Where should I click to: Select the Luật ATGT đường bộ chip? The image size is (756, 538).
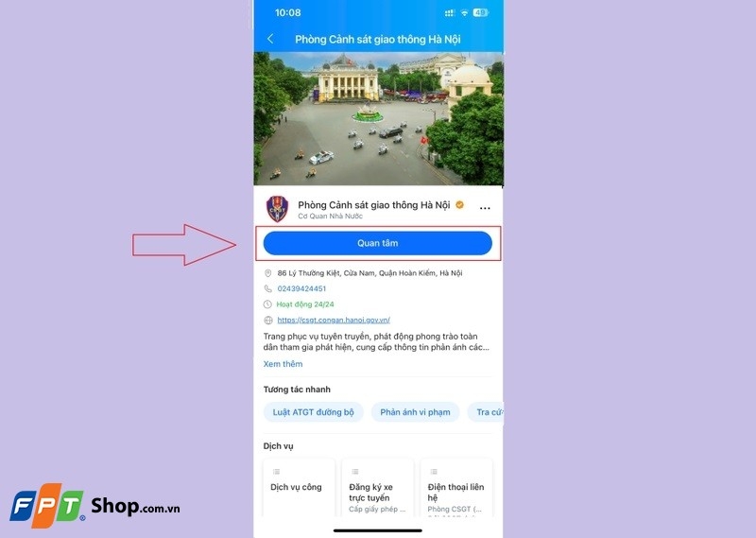pos(314,412)
